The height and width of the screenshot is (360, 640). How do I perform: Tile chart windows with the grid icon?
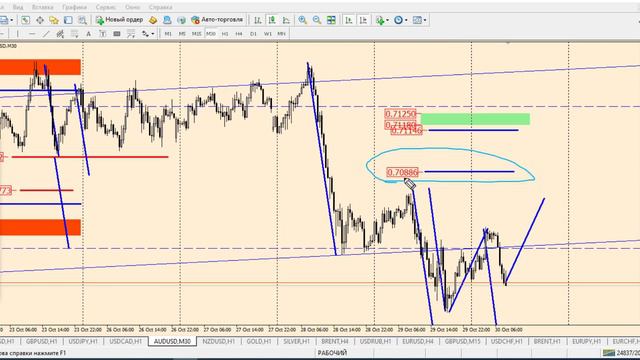[x=331, y=20]
